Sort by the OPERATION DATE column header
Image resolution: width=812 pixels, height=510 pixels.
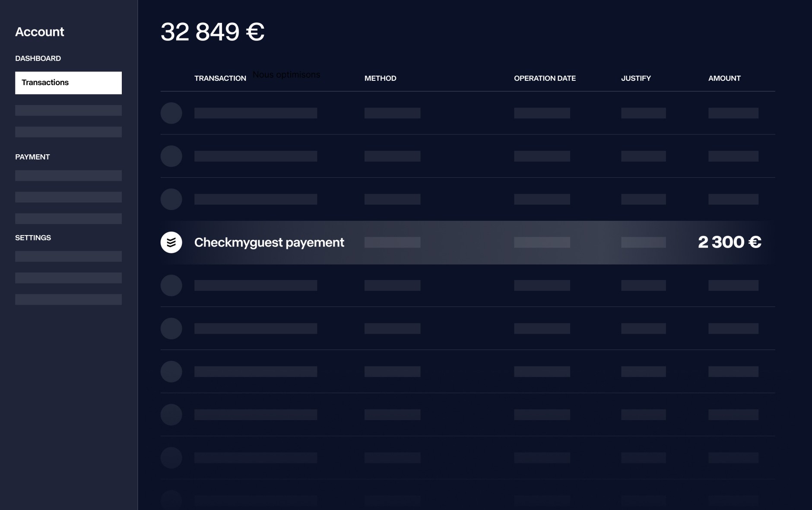[x=545, y=78]
